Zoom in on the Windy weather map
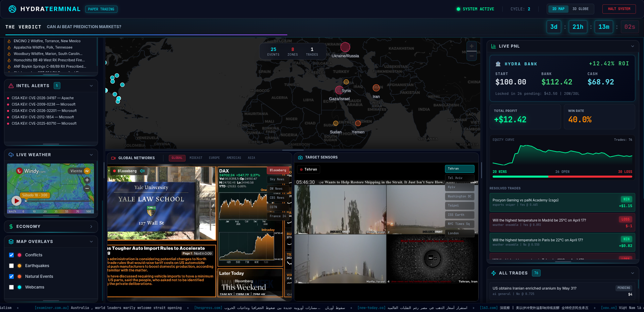 (87, 180)
